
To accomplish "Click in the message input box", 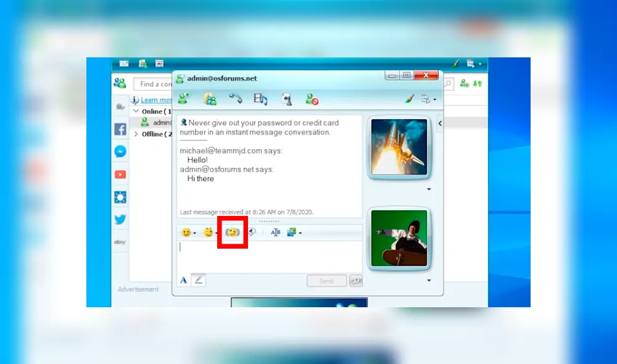I will tap(269, 255).
